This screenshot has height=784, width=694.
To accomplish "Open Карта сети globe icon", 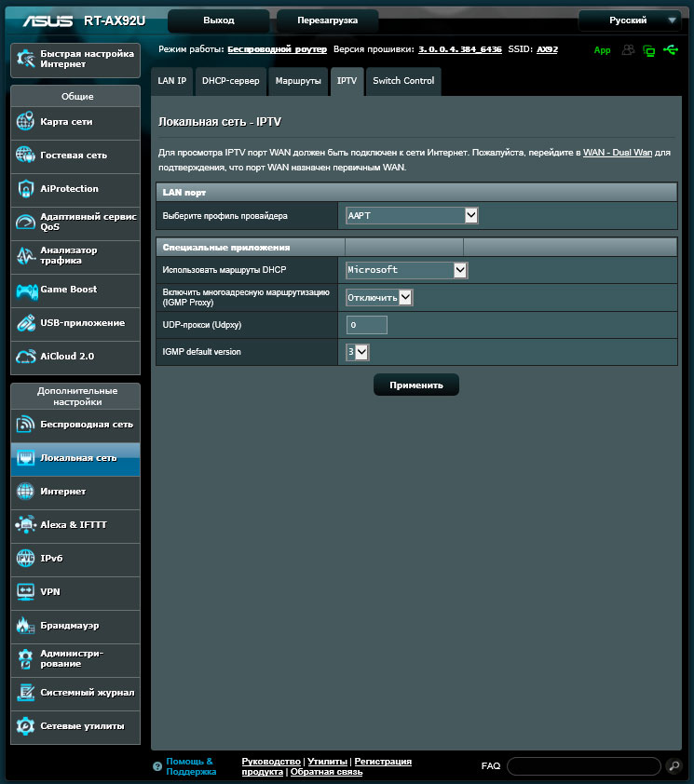I will [x=25, y=121].
